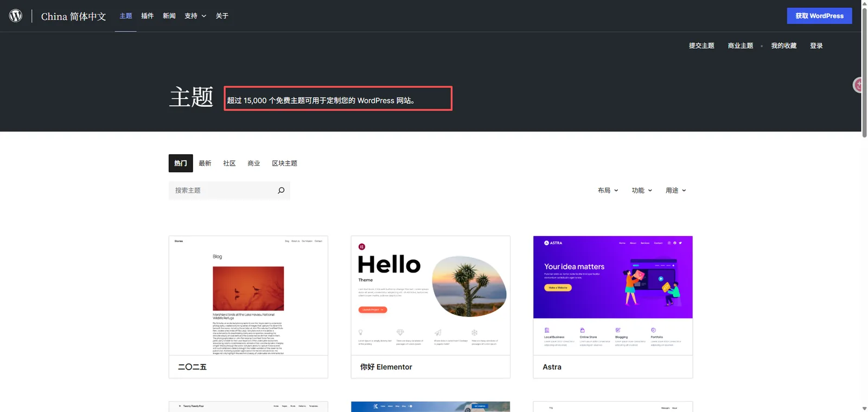Open the 商业主题 link

(741, 46)
